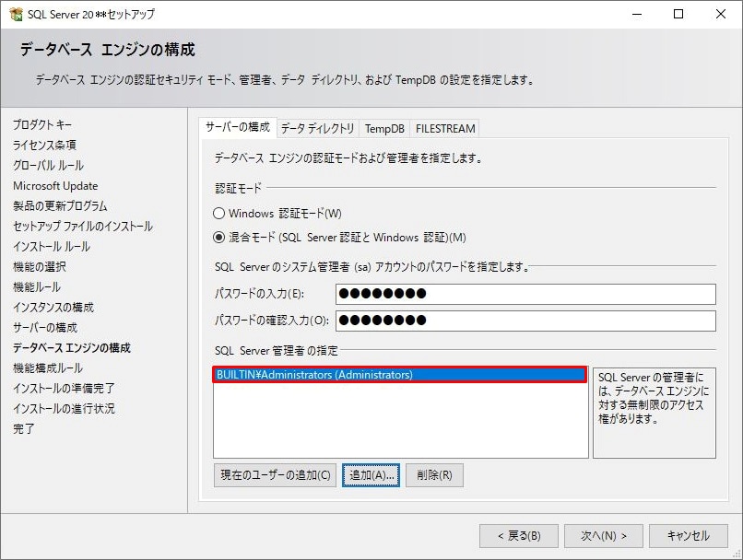Click 完了 step in sidebar
Screen dimensions: 743x560
24,429
